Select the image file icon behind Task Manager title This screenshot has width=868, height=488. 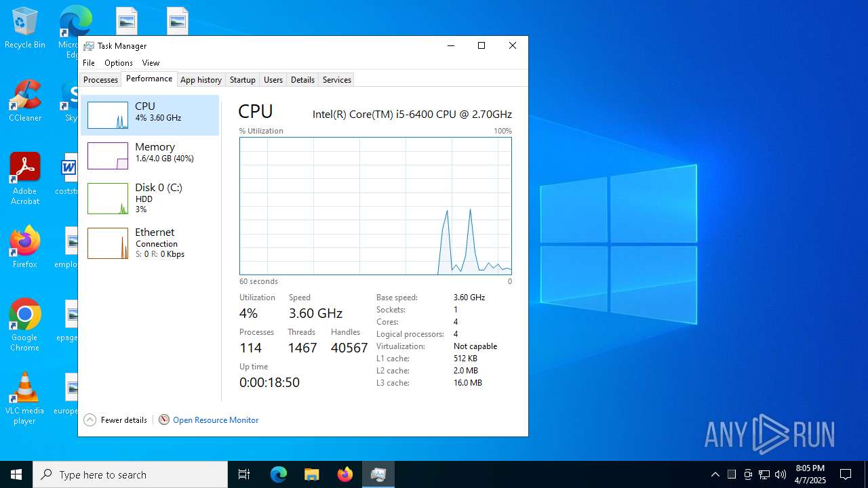click(127, 20)
